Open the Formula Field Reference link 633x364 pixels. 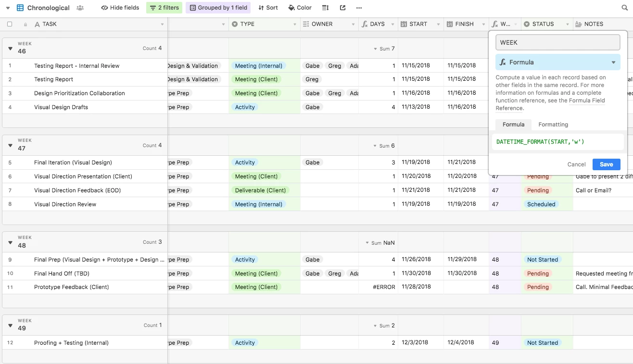click(x=550, y=104)
